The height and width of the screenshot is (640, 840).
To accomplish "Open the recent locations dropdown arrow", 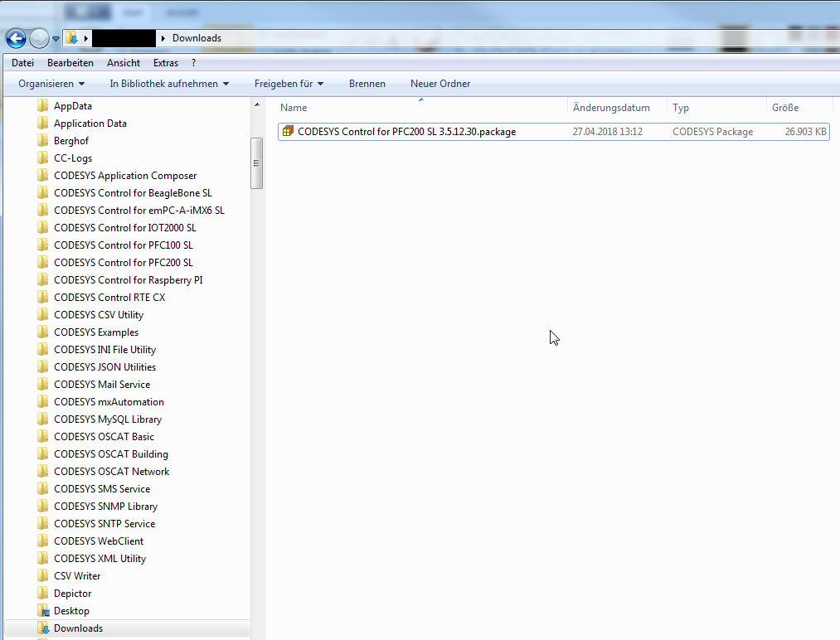I will tap(56, 39).
